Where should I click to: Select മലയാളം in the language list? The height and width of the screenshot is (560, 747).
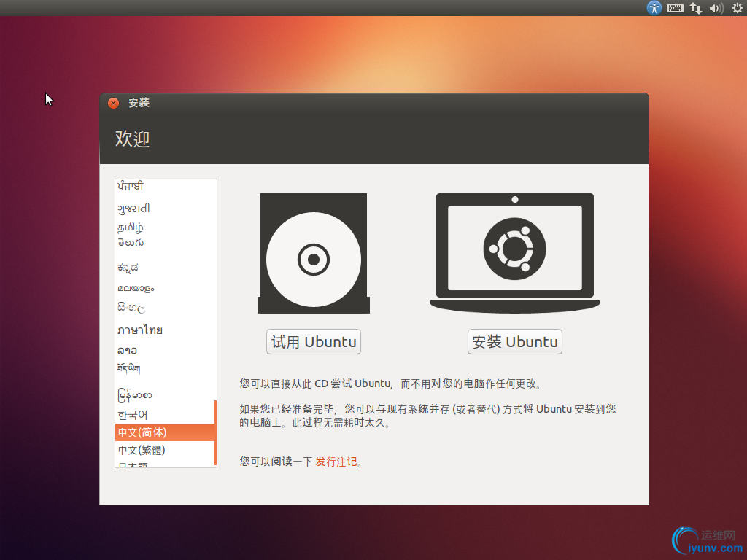[165, 288]
